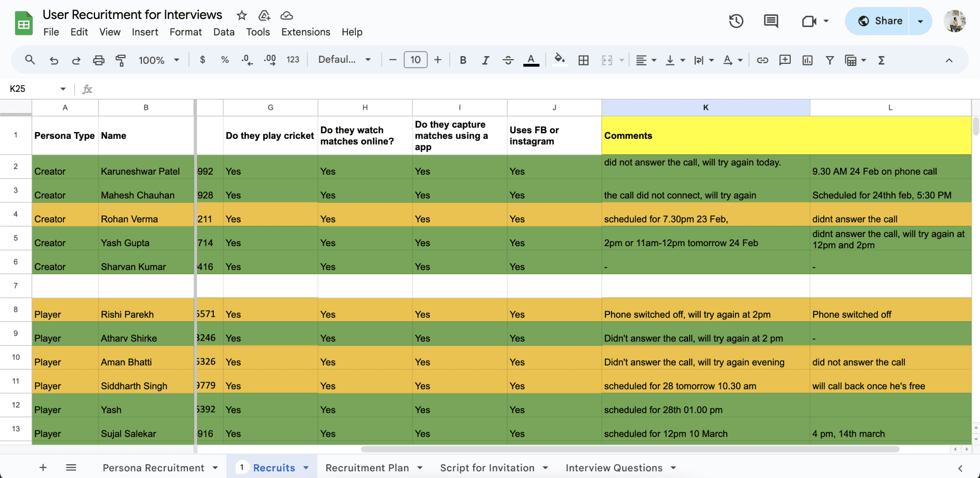Open version history clock icon

[736, 21]
